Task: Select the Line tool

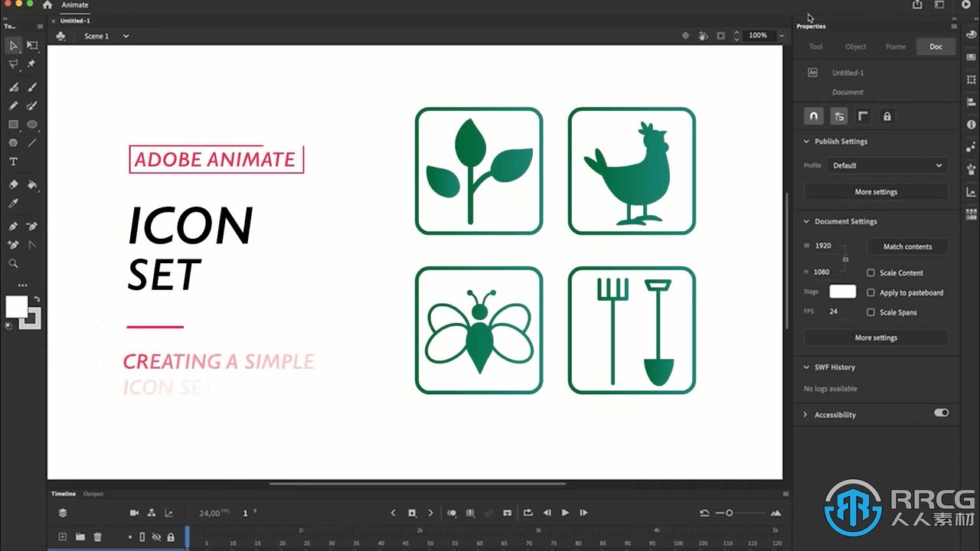Action: point(32,142)
